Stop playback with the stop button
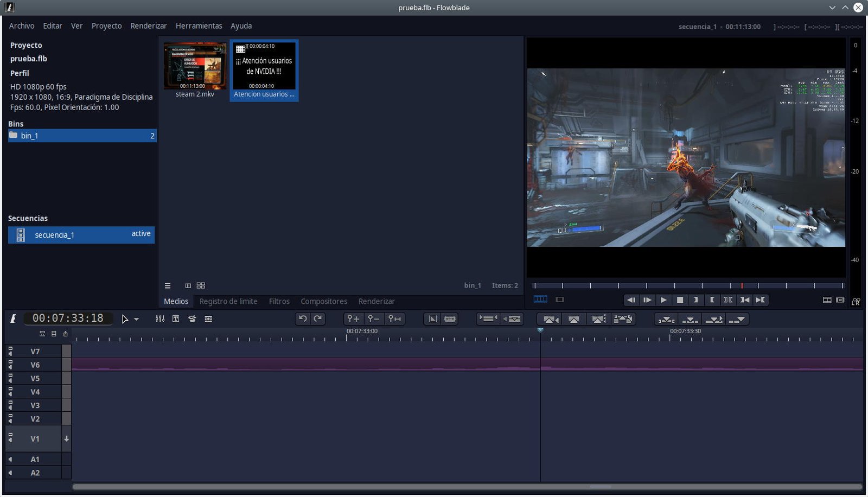The height and width of the screenshot is (497, 868). pos(680,300)
